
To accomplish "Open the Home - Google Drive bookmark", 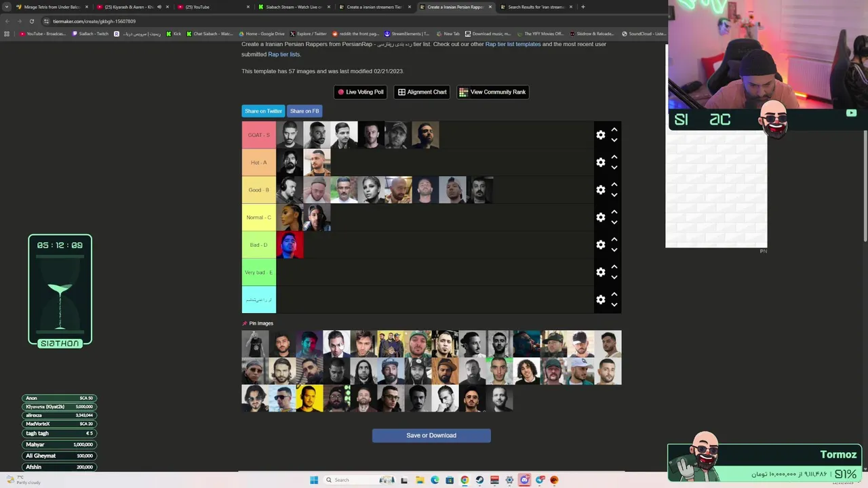I will (x=261, y=34).
